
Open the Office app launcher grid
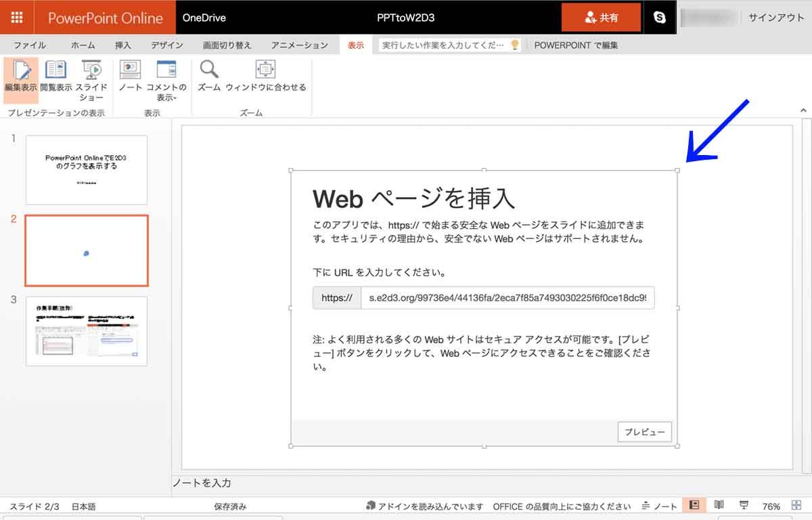17,18
